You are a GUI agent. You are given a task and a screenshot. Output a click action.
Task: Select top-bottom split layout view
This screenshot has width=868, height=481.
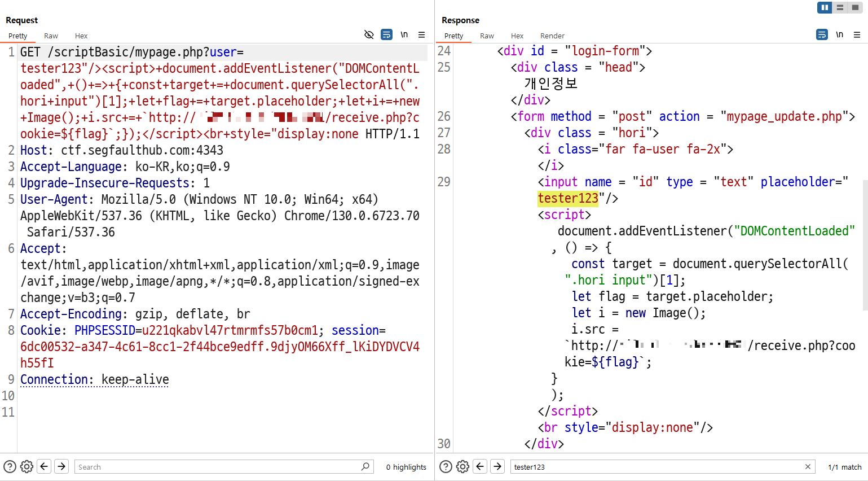840,7
